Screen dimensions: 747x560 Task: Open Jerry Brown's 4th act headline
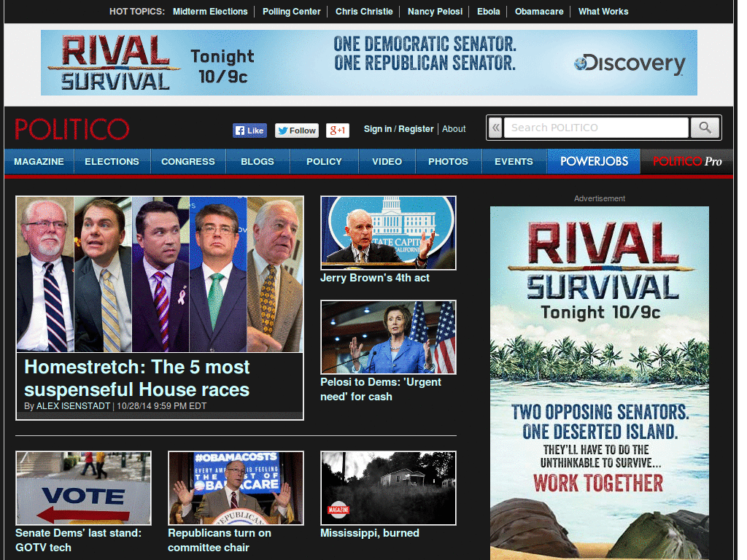(x=374, y=278)
